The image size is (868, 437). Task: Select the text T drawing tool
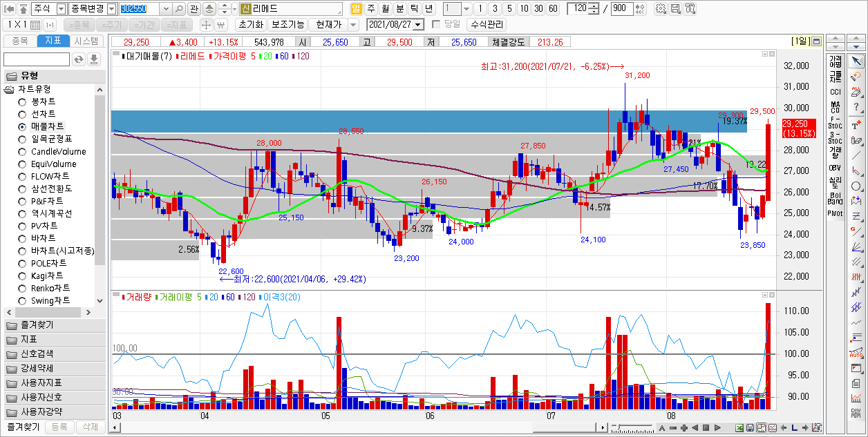point(856,126)
